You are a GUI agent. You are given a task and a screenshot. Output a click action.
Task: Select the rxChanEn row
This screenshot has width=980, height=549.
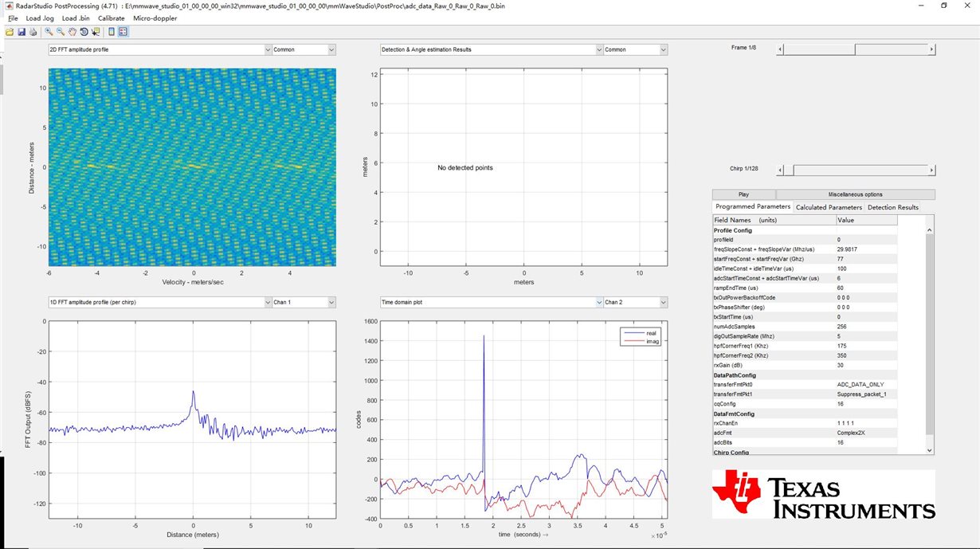tap(805, 423)
